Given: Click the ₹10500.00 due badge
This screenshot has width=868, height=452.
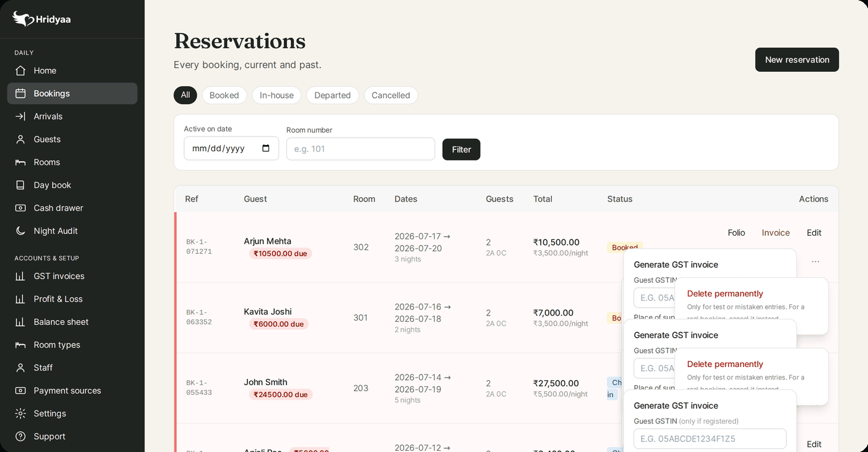Looking at the screenshot, I should pyautogui.click(x=280, y=254).
